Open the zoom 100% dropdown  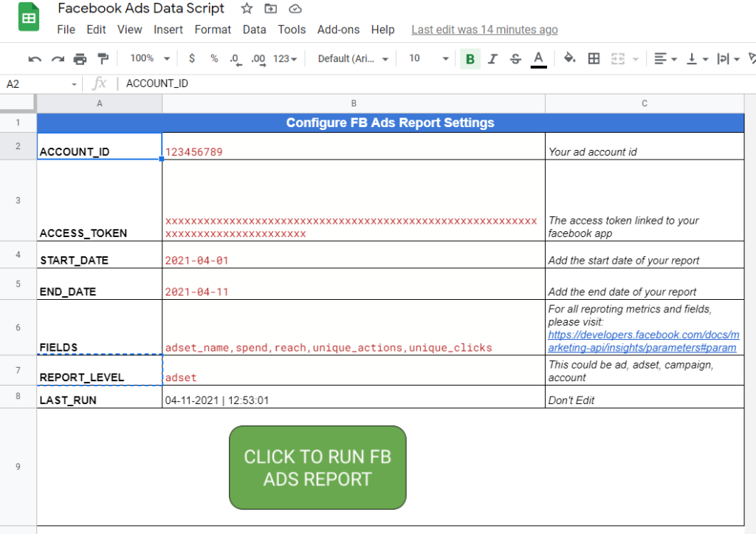pos(150,58)
